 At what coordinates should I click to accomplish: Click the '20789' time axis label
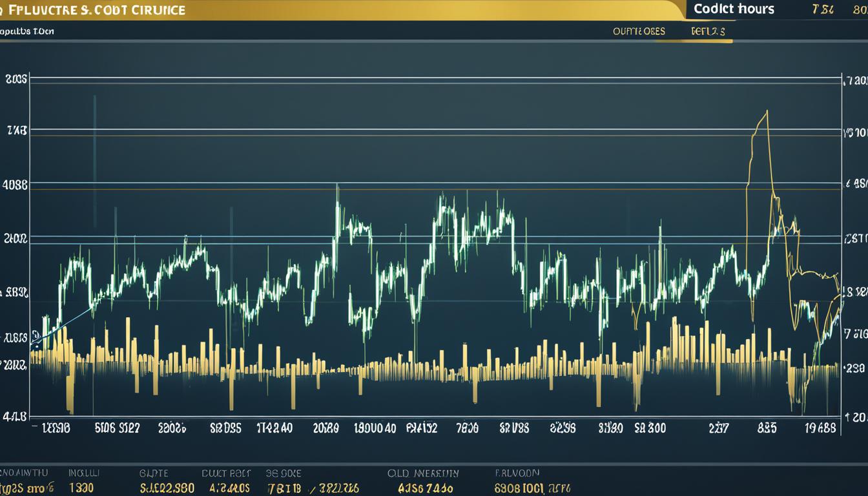(x=325, y=428)
